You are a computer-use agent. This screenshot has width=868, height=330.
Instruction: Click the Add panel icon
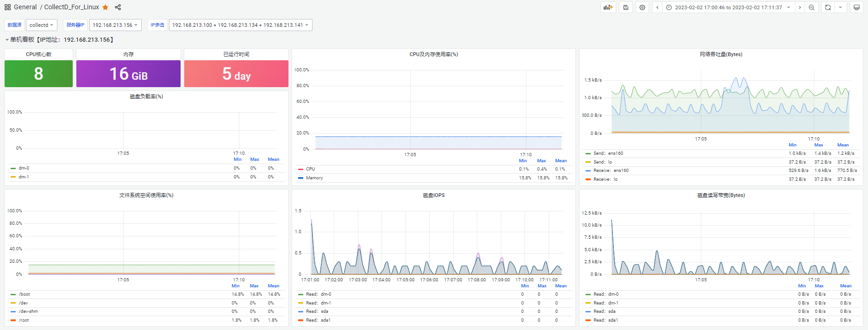608,7
